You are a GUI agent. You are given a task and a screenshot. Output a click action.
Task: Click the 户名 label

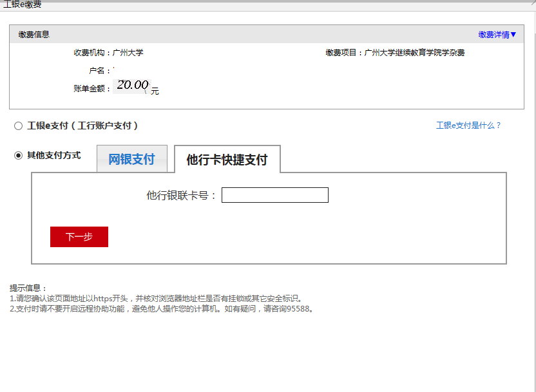99,71
